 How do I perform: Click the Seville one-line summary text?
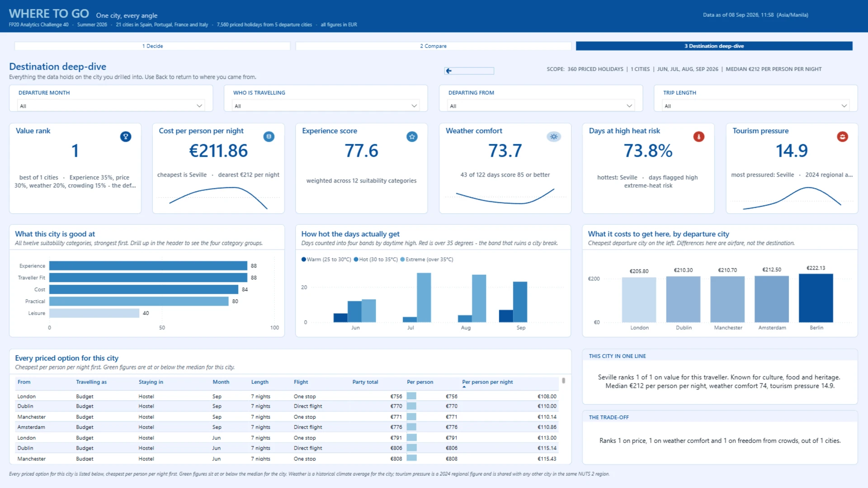[x=720, y=381]
